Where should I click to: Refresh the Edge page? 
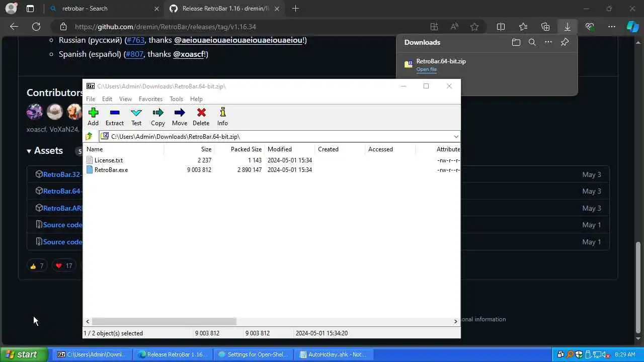pos(36,27)
